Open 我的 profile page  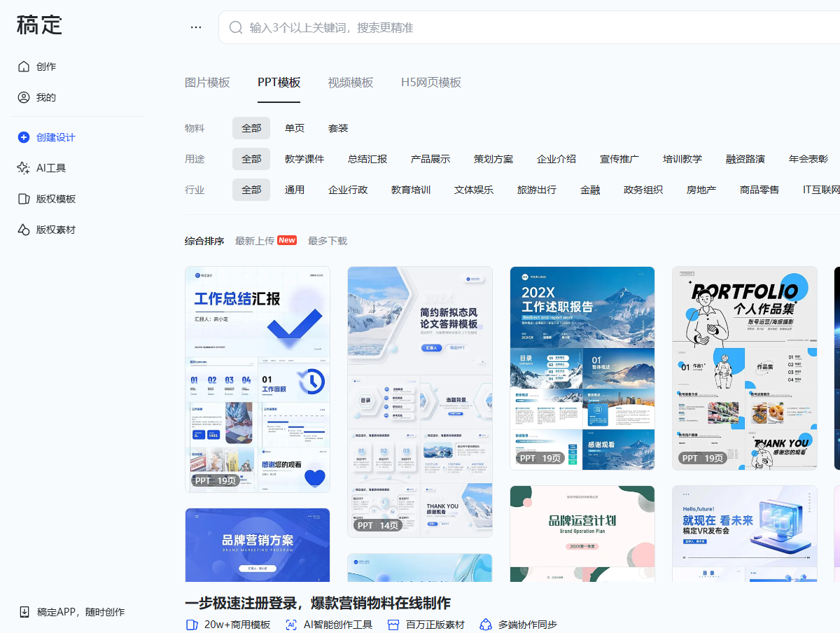(x=46, y=97)
